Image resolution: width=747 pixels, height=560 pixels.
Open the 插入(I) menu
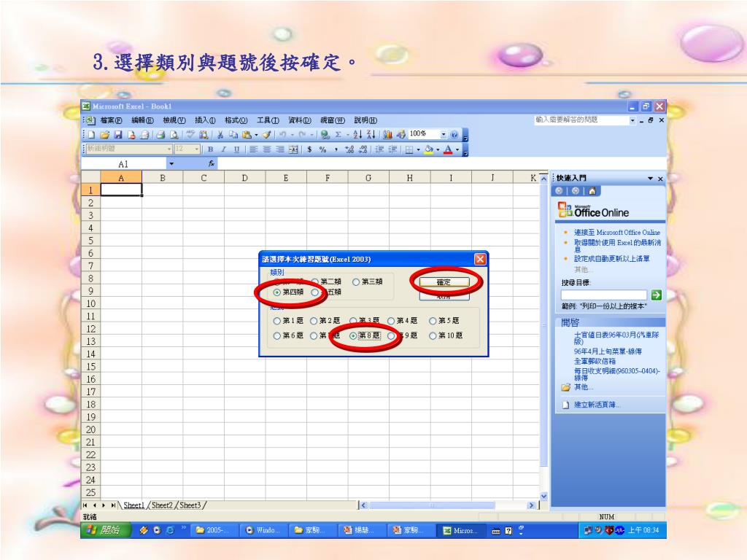coord(205,120)
